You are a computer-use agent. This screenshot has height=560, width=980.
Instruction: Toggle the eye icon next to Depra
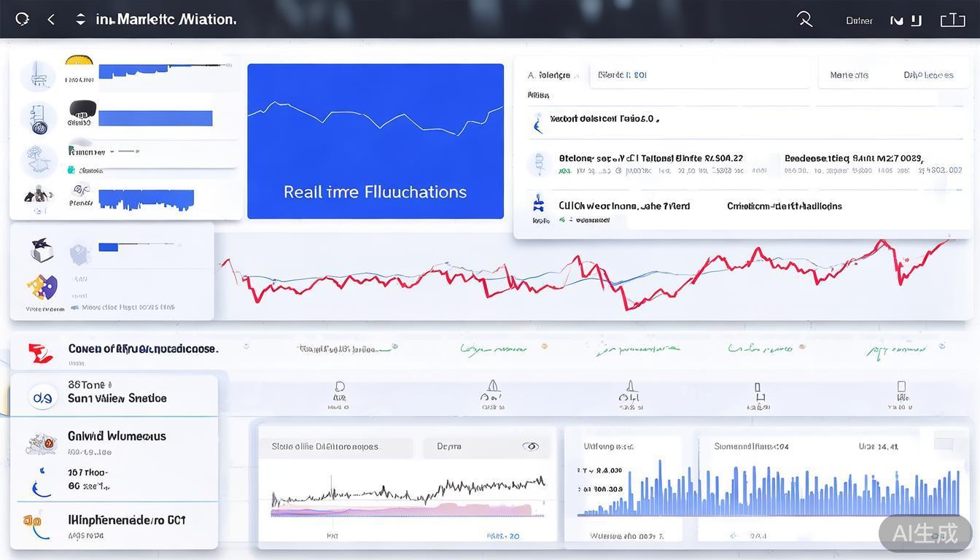pyautogui.click(x=531, y=446)
